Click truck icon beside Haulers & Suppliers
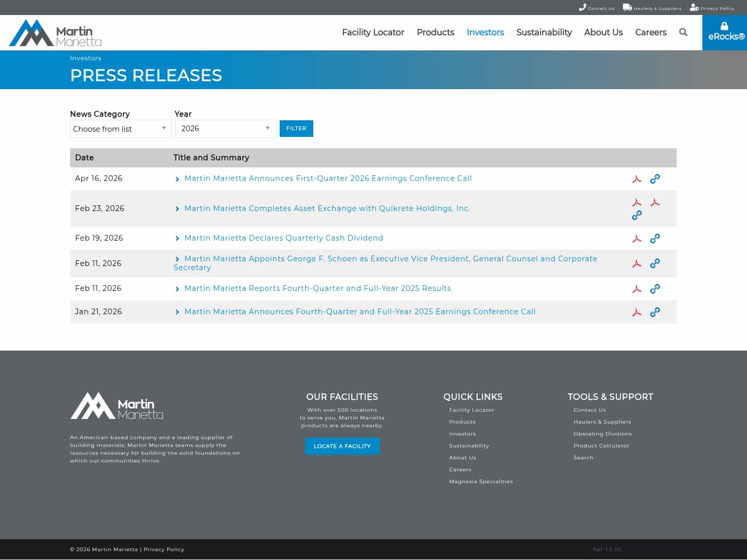 click(x=627, y=7)
